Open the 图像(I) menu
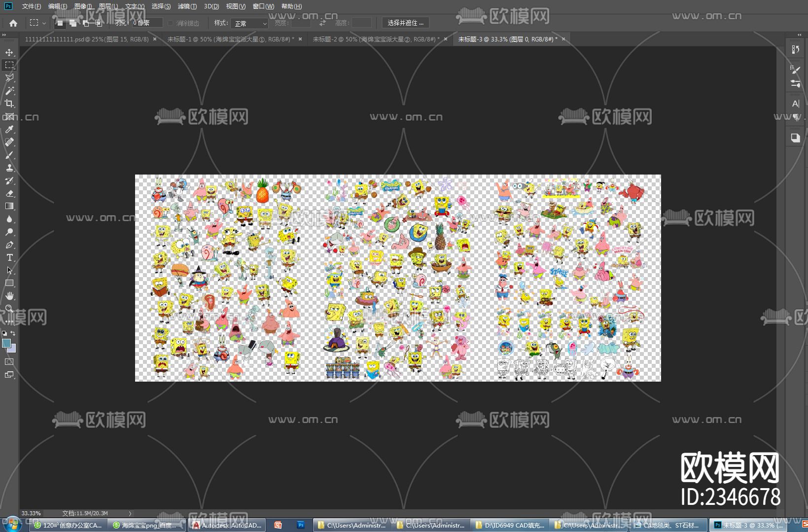Viewport: 808px width, 532px height. point(83,6)
